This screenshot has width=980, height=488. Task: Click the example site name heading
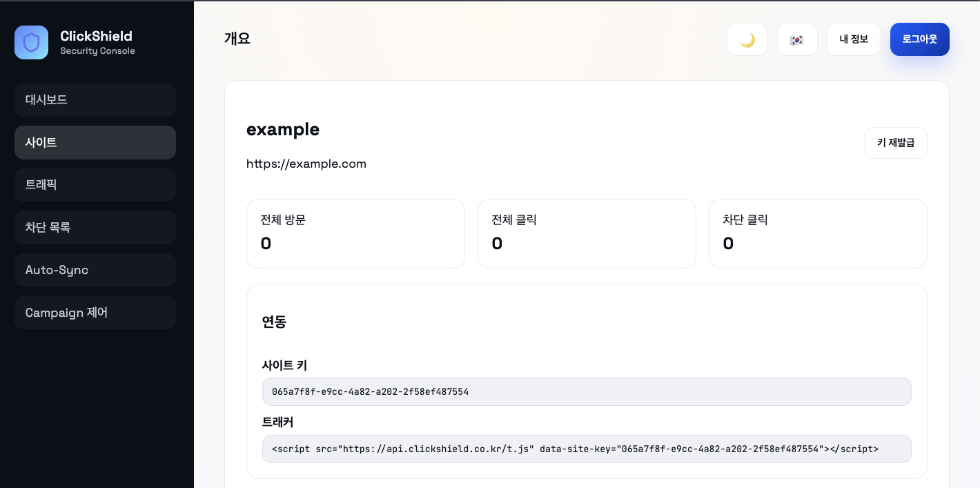click(283, 130)
